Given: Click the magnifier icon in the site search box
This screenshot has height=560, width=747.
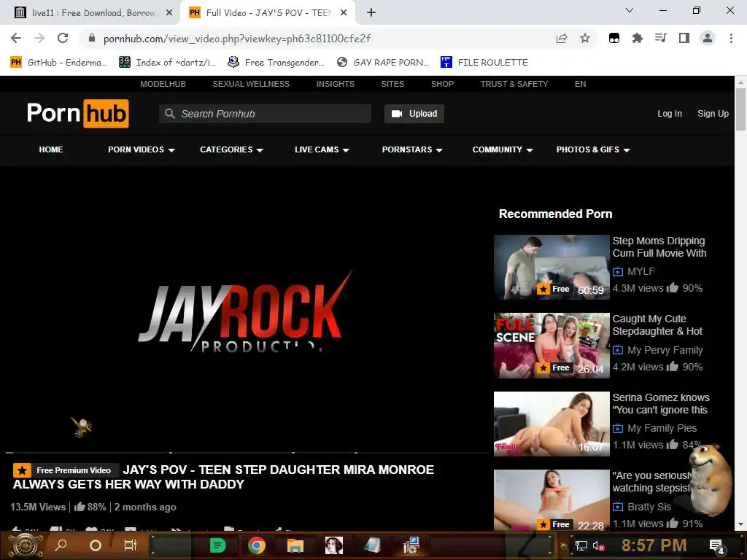Looking at the screenshot, I should click(x=169, y=114).
